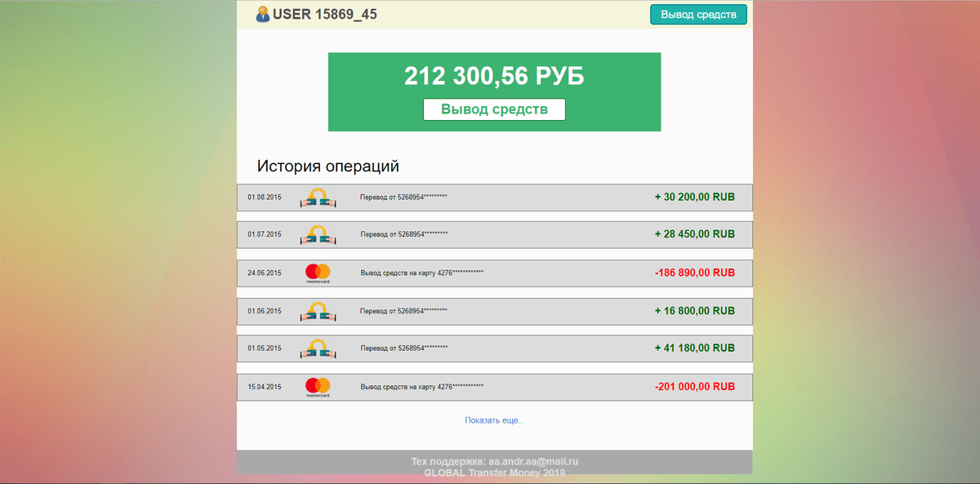Click the amount + 30 200,00 RUB
Image resolution: width=980 pixels, height=484 pixels.
click(695, 197)
